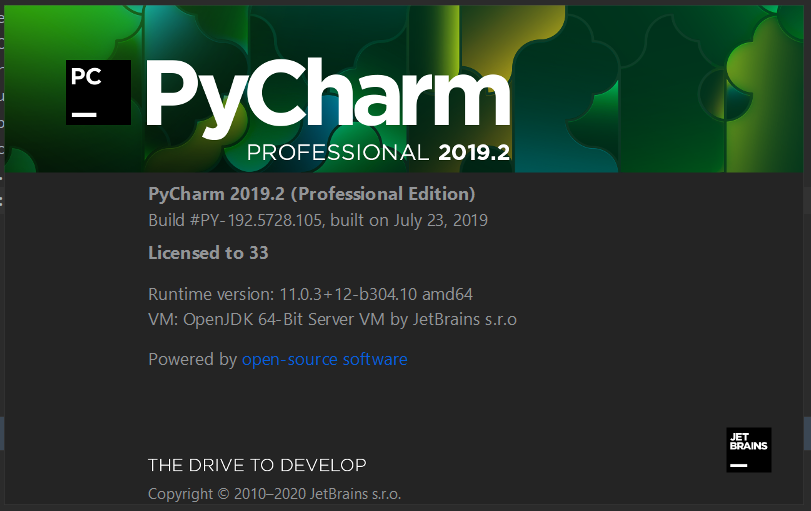Click the Copyright 2010–2020 JetBrains line
Image resolution: width=811 pixels, height=511 pixels.
click(x=274, y=494)
